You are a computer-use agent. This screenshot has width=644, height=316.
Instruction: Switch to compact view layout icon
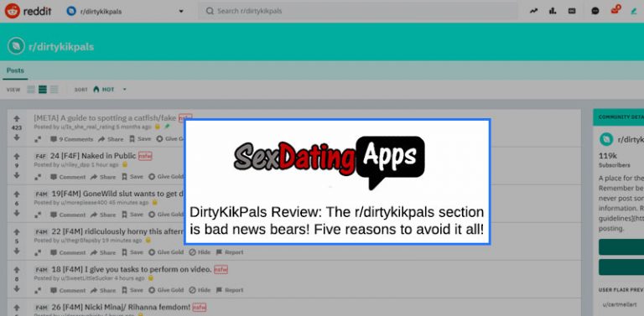pyautogui.click(x=55, y=90)
